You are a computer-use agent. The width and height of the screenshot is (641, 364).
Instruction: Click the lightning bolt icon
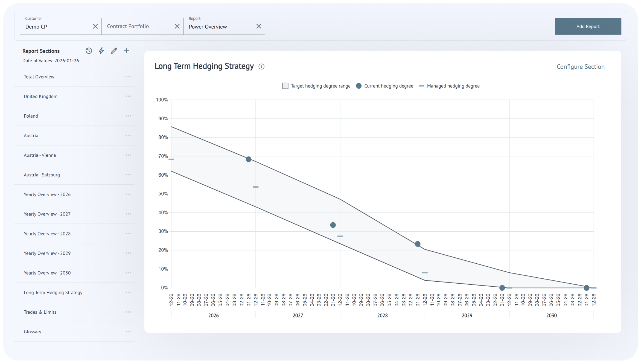[x=101, y=51]
